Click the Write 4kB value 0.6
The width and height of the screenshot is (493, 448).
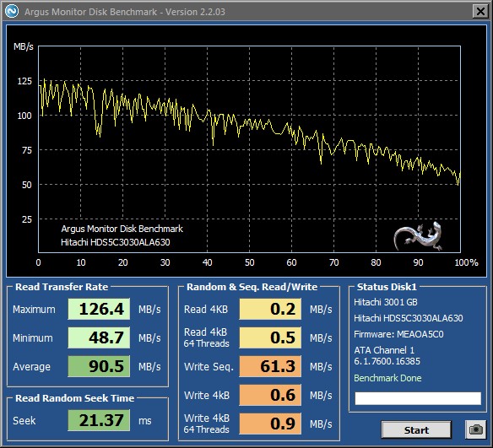(x=270, y=395)
